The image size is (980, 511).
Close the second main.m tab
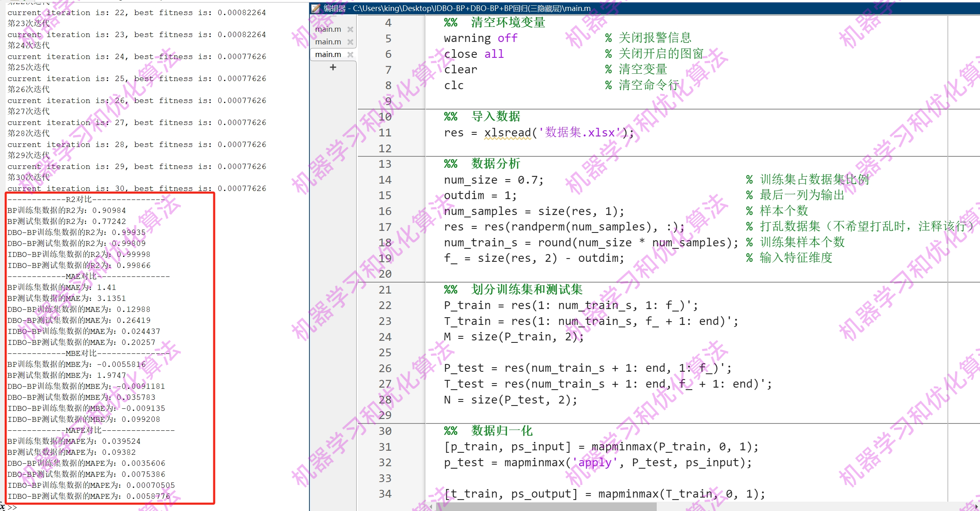[x=350, y=42]
